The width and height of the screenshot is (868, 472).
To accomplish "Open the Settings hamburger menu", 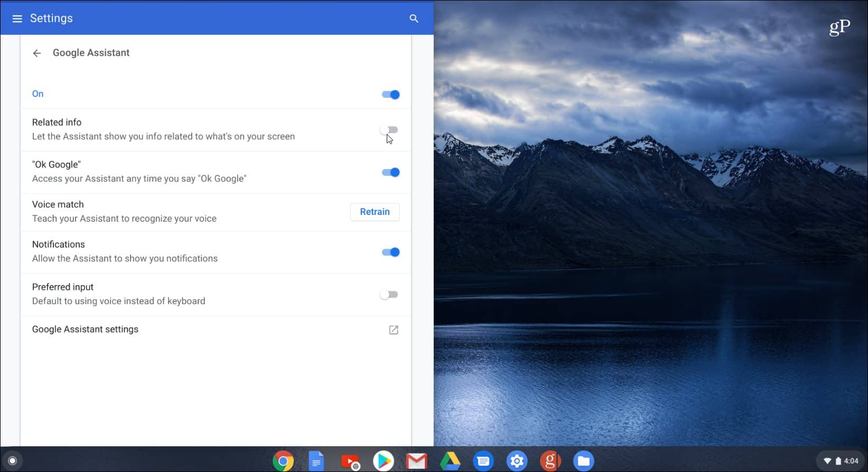I will (17, 18).
